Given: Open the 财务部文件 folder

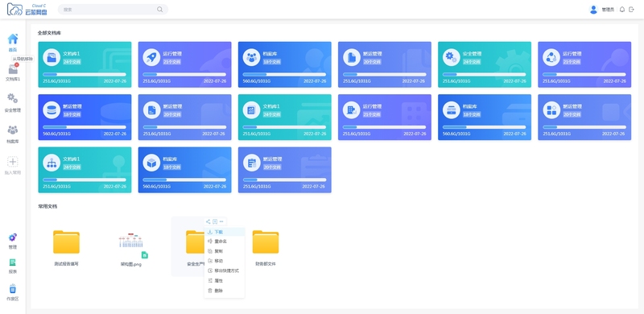Looking at the screenshot, I should [x=266, y=242].
